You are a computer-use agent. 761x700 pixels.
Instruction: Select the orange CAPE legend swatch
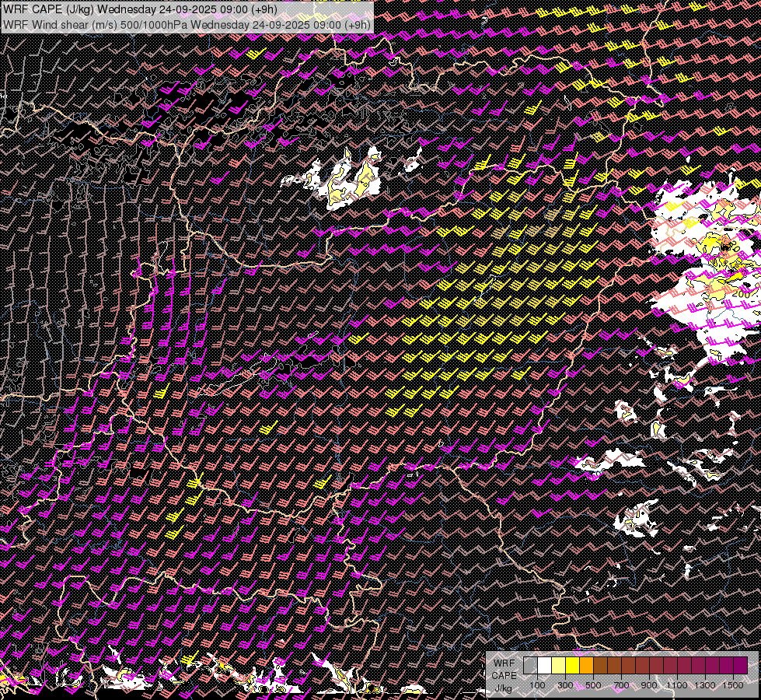(x=586, y=665)
